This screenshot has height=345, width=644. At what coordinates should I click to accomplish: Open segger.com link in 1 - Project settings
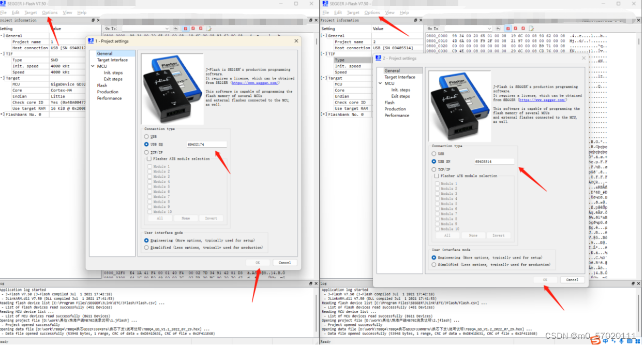(x=256, y=83)
